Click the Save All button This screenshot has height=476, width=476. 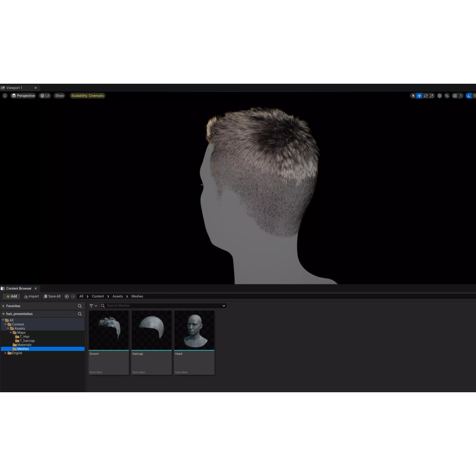click(52, 296)
